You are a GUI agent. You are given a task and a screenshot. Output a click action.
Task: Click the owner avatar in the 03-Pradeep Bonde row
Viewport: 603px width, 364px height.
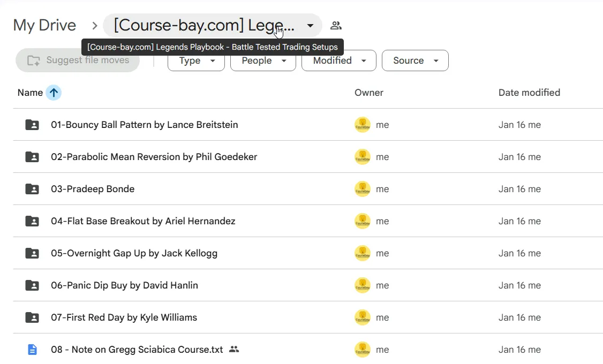click(362, 189)
